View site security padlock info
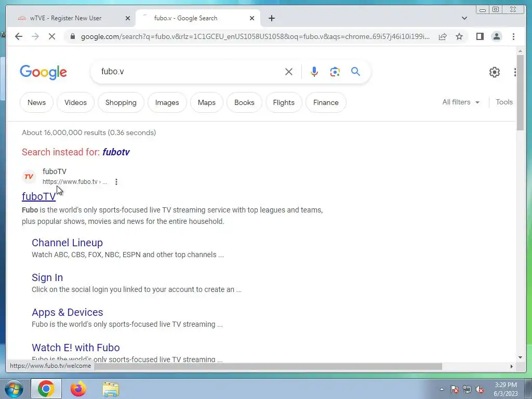 (72, 36)
